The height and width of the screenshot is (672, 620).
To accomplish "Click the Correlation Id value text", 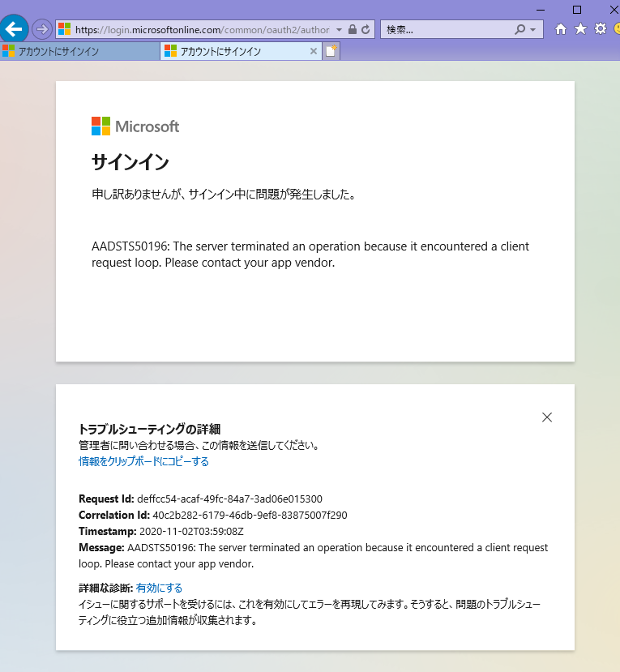I will click(250, 515).
